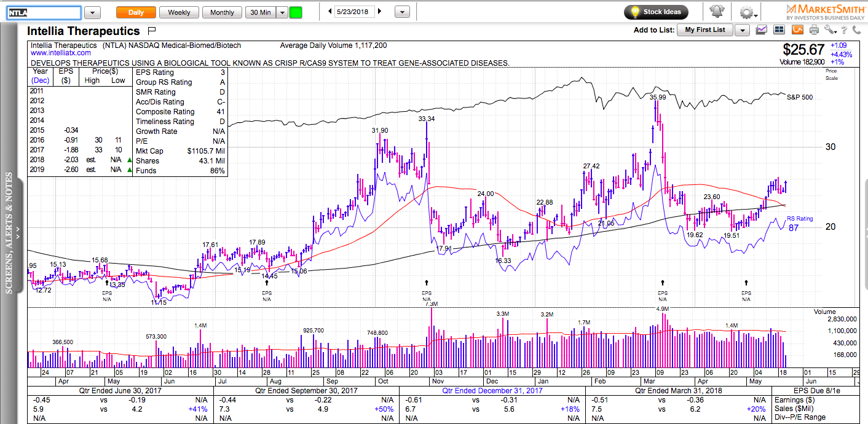868x424 pixels.
Task: Click the 'Qtr Ended December 31, 2017' header
Action: (492, 391)
